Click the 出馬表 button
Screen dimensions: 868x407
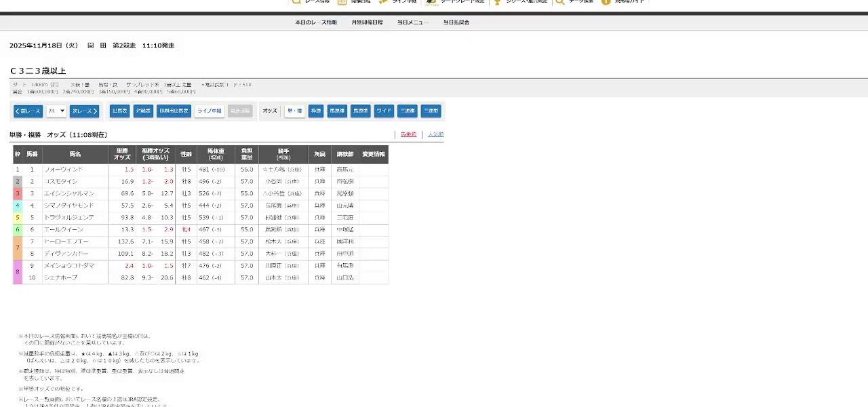(120, 111)
